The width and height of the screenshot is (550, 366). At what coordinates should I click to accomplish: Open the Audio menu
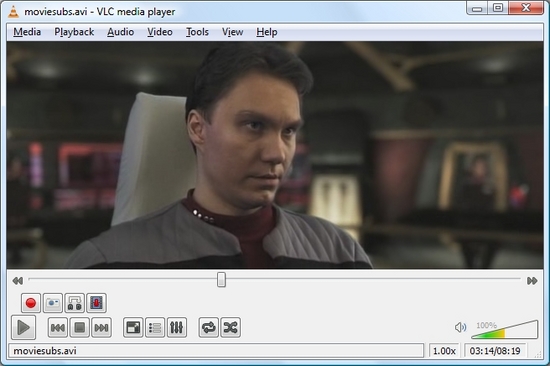pos(121,32)
